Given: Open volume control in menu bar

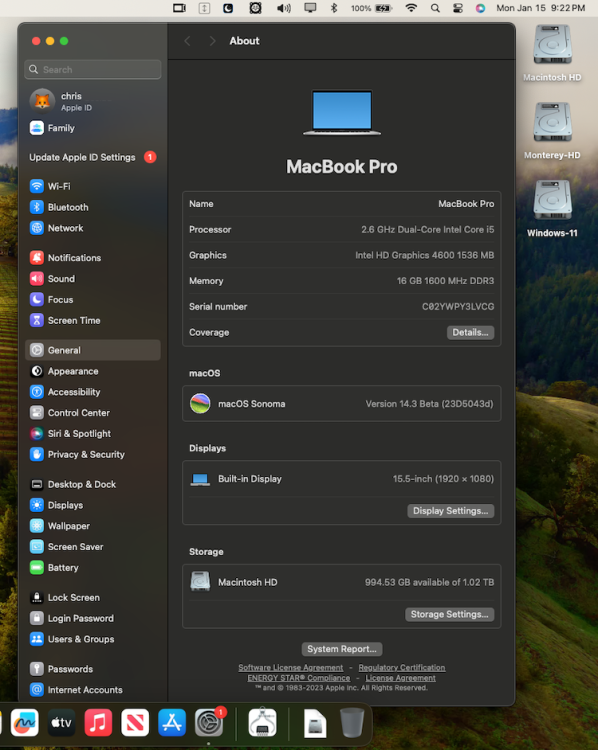Looking at the screenshot, I should [x=284, y=8].
